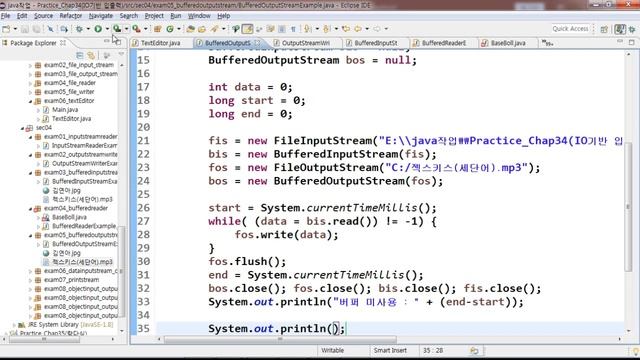Show hidden editor tabs list
The height and width of the screenshot is (360, 640).
click(547, 43)
